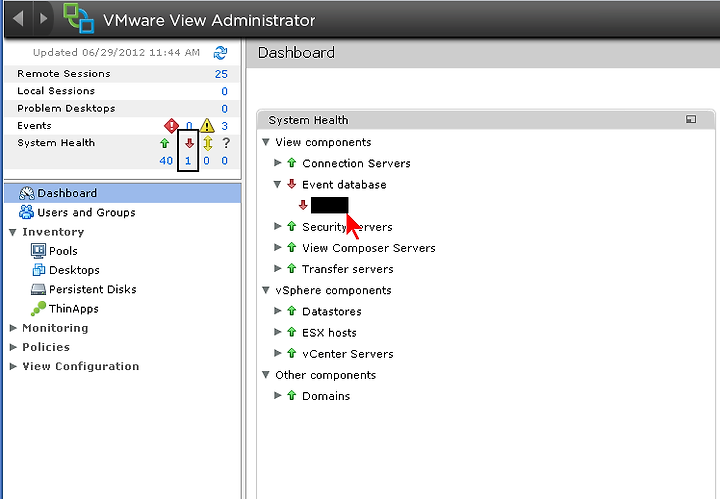
Task: Click the yellow warning Events icon
Action: point(207,125)
